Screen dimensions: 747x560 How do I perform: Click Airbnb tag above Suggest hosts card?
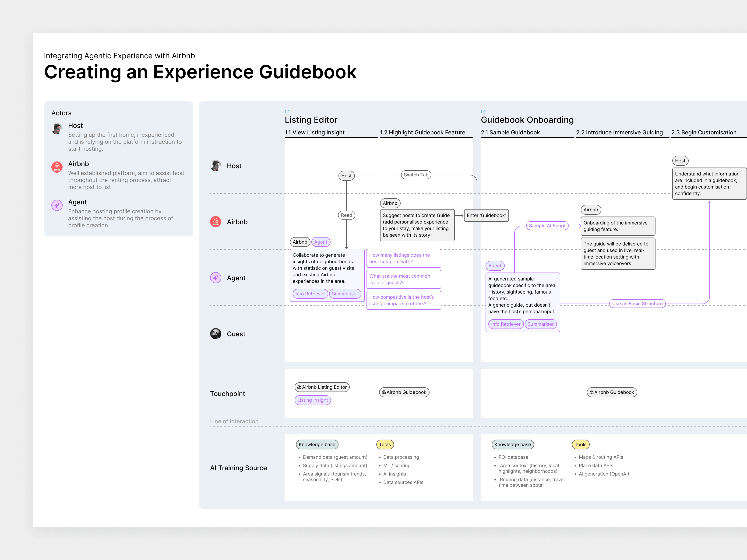[390, 203]
